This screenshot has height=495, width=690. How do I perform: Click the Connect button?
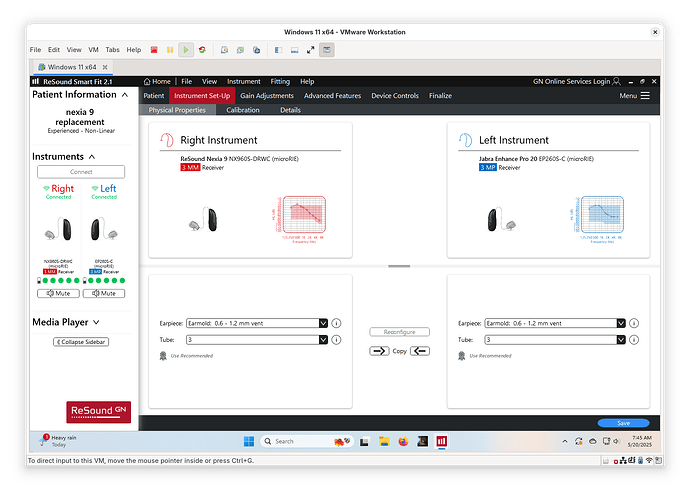81,172
